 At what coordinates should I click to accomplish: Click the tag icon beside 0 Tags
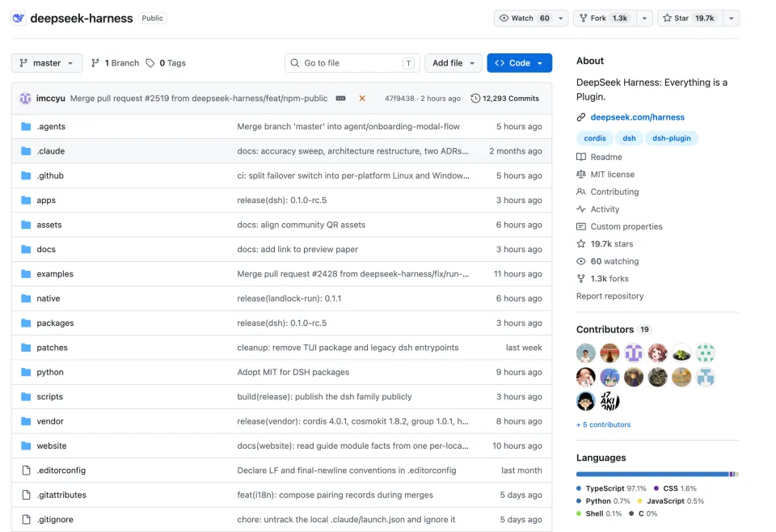pyautogui.click(x=150, y=63)
